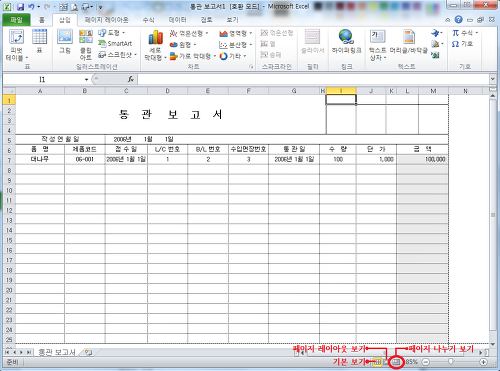This screenshot has height=371, width=500.
Task: Click Column sparkline (열) icon
Action: [268, 44]
